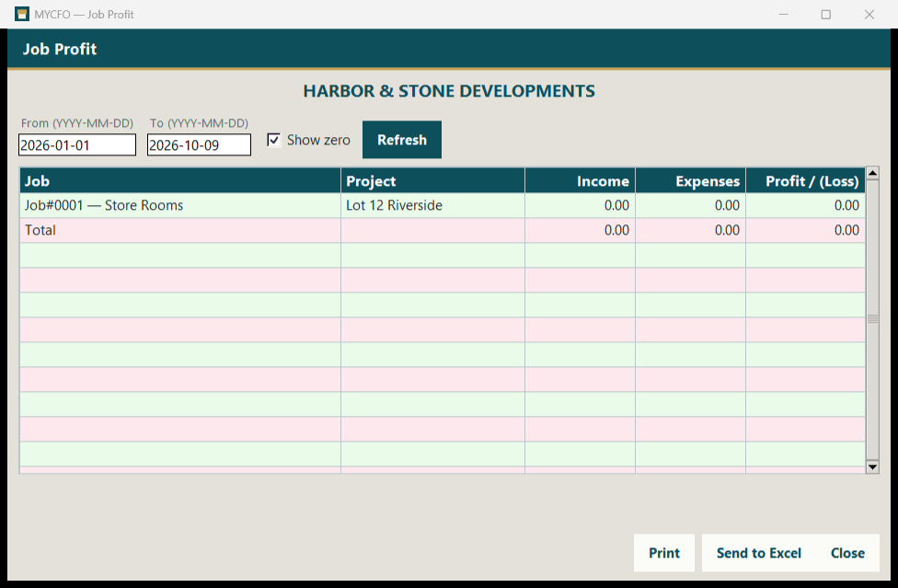Click the Close button at bottom
Screen dimensions: 898x588
pos(847,553)
